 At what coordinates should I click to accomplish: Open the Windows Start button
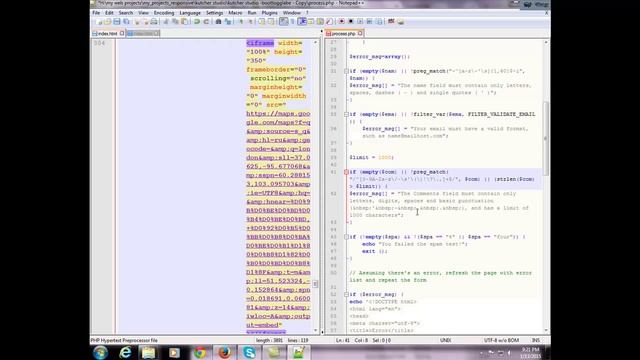coord(100,352)
